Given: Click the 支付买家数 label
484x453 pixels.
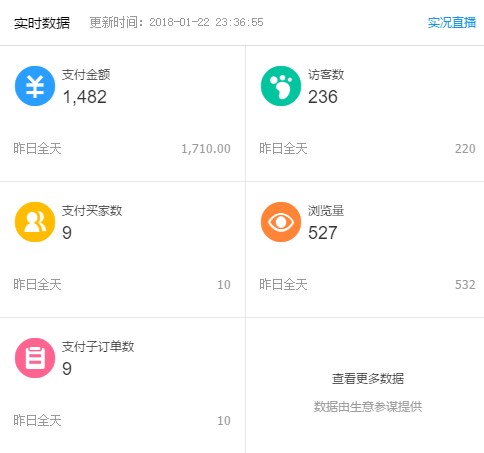Looking at the screenshot, I should [92, 211].
